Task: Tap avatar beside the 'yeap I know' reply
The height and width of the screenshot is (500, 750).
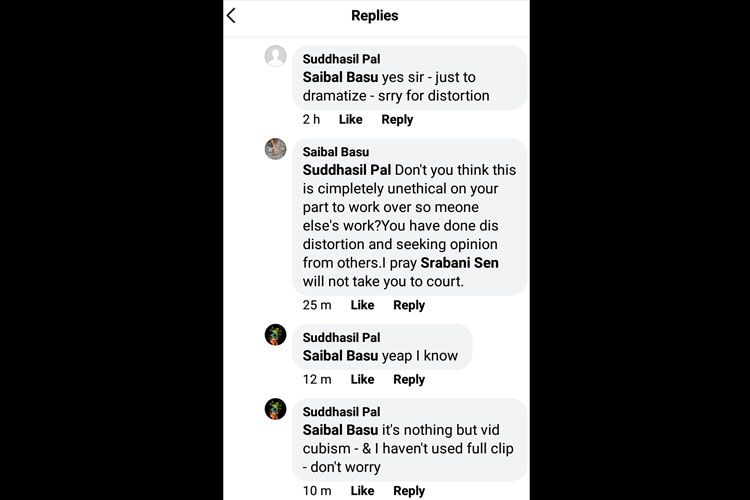Action: pos(276,335)
